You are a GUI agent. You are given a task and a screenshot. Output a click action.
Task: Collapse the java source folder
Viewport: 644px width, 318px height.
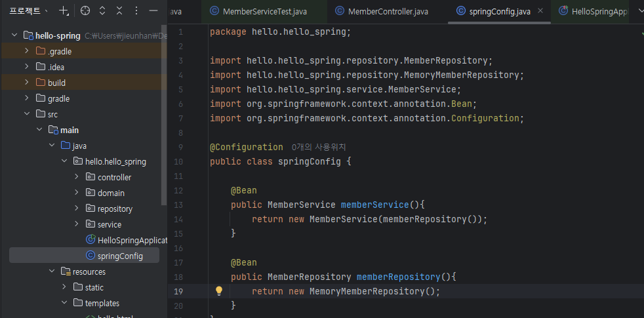52,146
